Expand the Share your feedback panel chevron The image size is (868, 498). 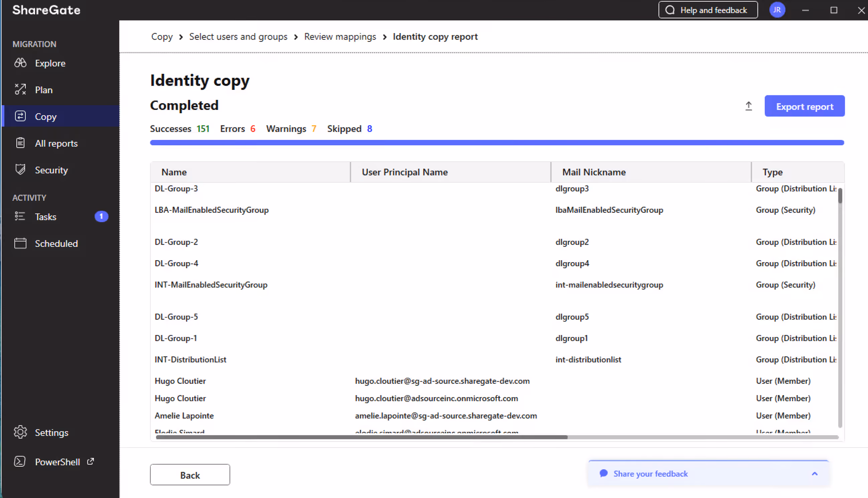(815, 474)
